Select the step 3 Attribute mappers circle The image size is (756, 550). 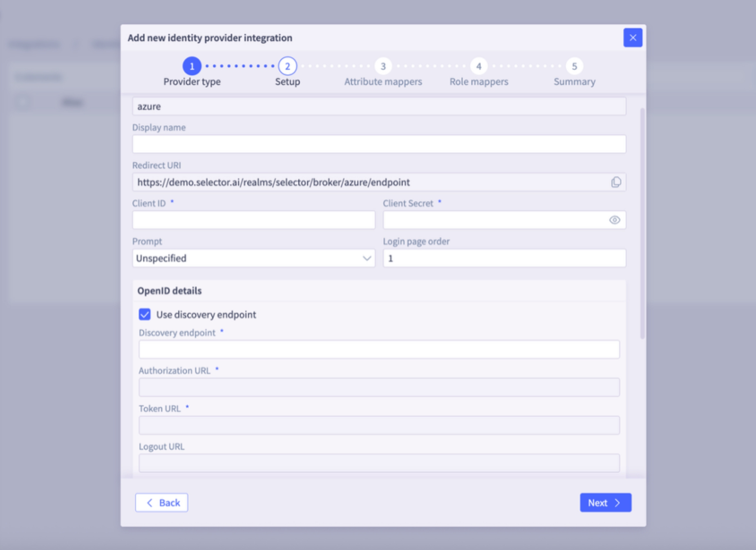(383, 65)
